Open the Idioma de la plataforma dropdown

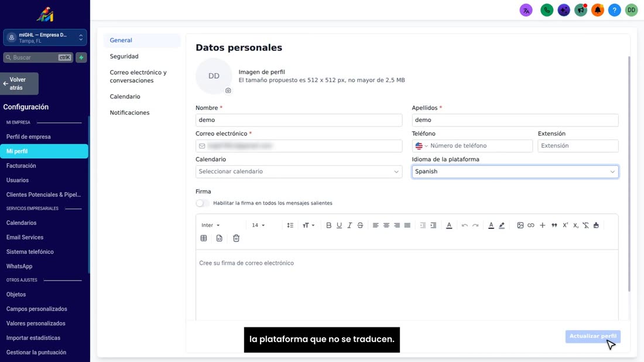coord(515,172)
